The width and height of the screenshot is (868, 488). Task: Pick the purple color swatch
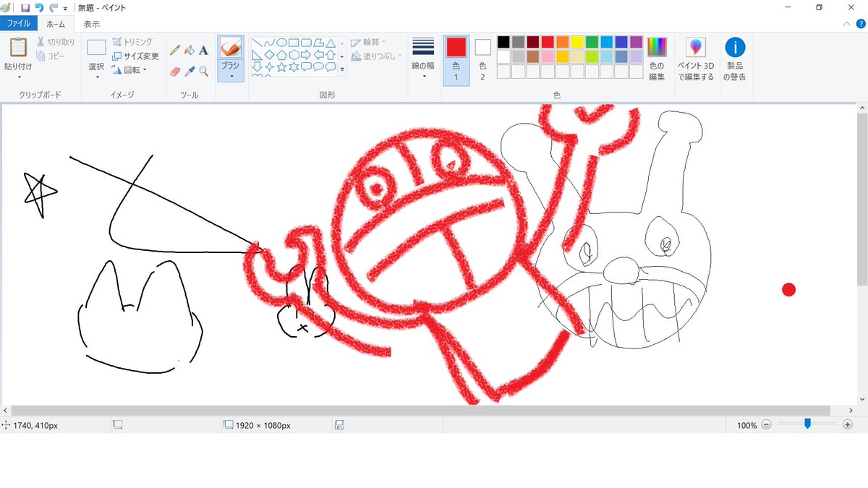pos(637,42)
